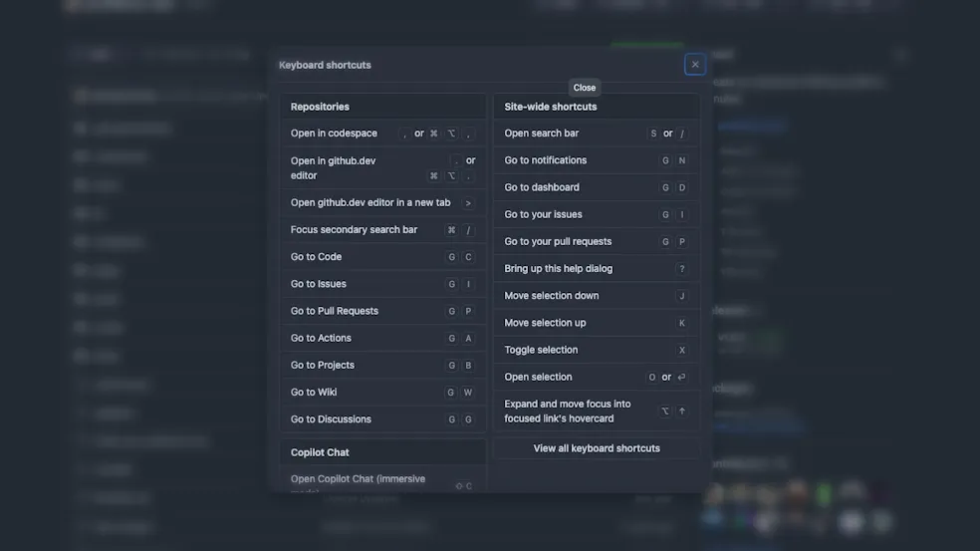980x551 pixels.
Task: Click the 'Go to Actions' row
Action: coord(383,338)
